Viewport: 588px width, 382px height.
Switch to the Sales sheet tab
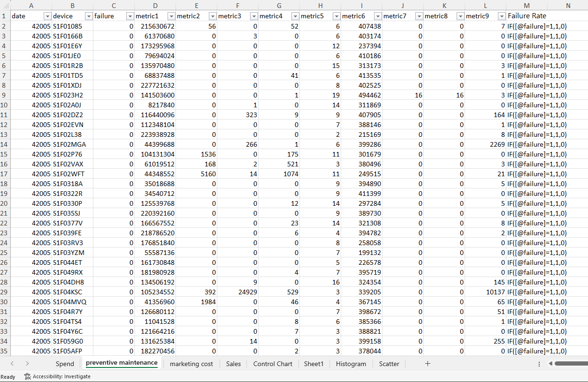[x=233, y=363]
